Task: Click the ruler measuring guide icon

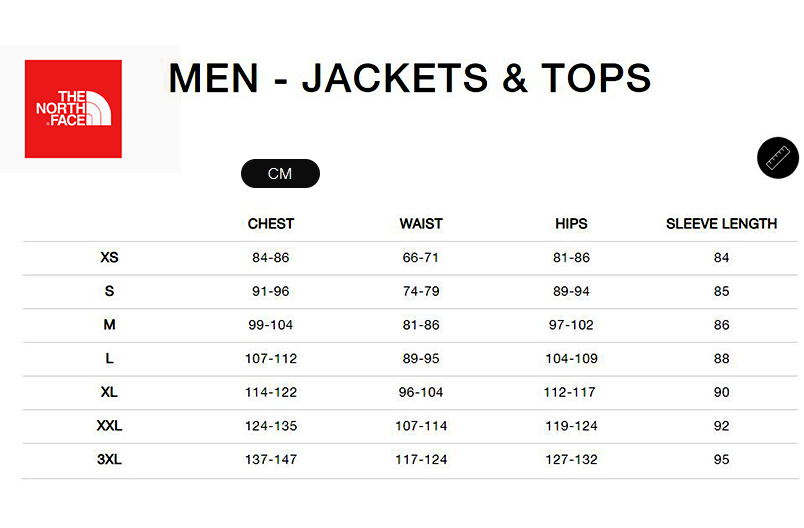Action: (777, 158)
